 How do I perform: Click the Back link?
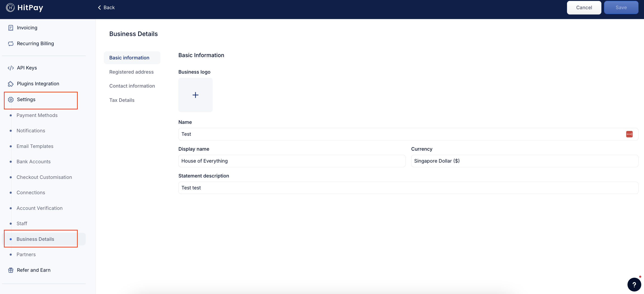pyautogui.click(x=106, y=8)
